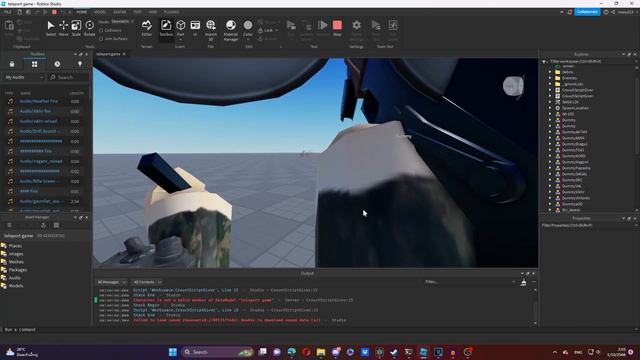
Task: Switch to the PLUGINS ribbon tab
Action: 171,12
